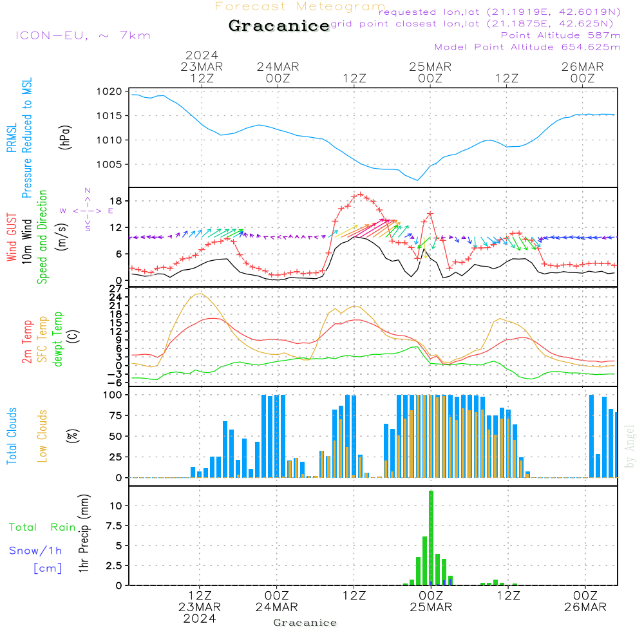Click the 75 value on cloud axis
Viewport: 644px width, 644px height.
click(116, 415)
